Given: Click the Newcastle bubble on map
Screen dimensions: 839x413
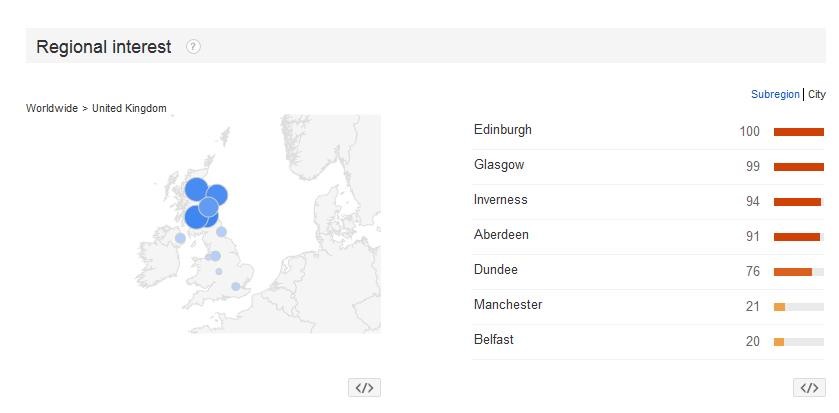Looking at the screenshot, I should tap(222, 232).
